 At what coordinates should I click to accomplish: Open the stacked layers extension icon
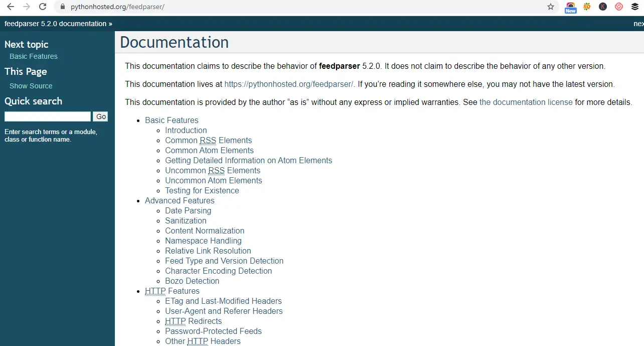[635, 7]
